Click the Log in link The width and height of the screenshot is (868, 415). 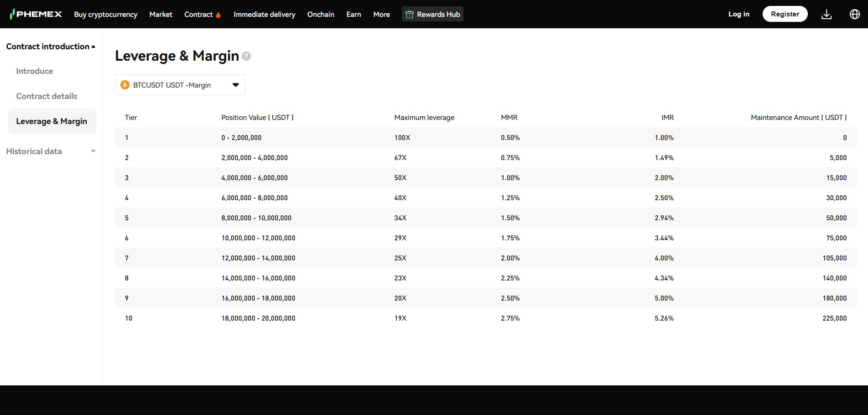click(x=738, y=14)
